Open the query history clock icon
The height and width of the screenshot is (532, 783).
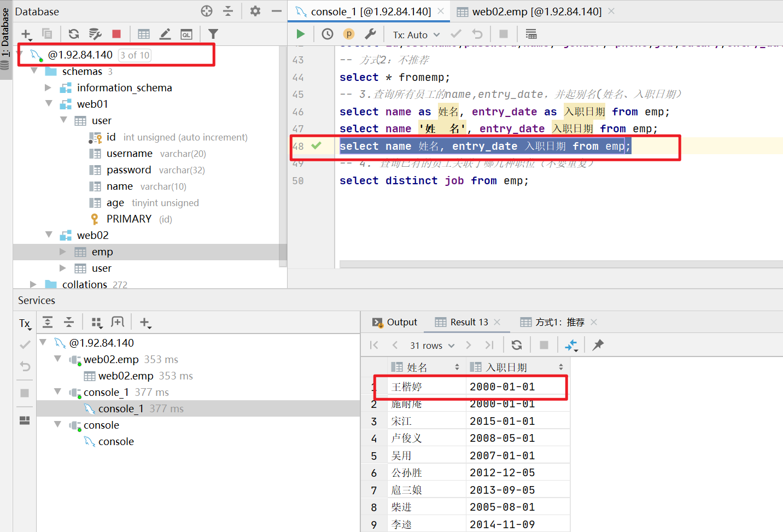click(327, 34)
